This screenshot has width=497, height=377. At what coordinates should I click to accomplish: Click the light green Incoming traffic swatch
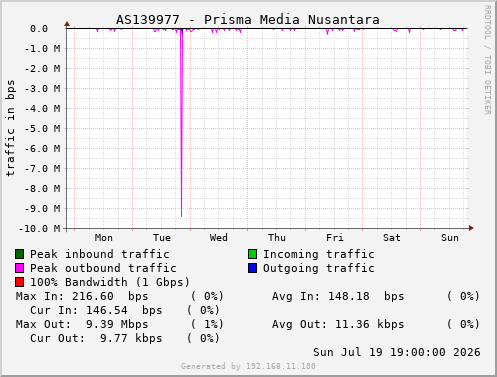point(252,254)
